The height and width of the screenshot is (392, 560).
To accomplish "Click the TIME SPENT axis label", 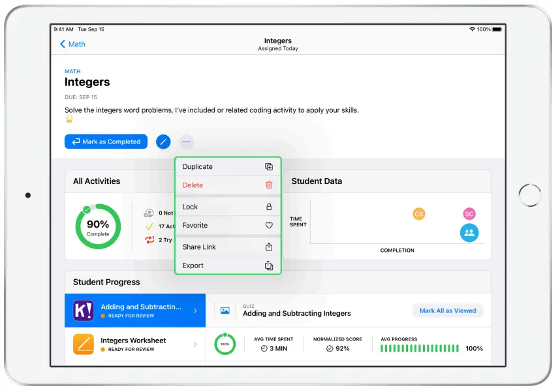I will tap(298, 222).
